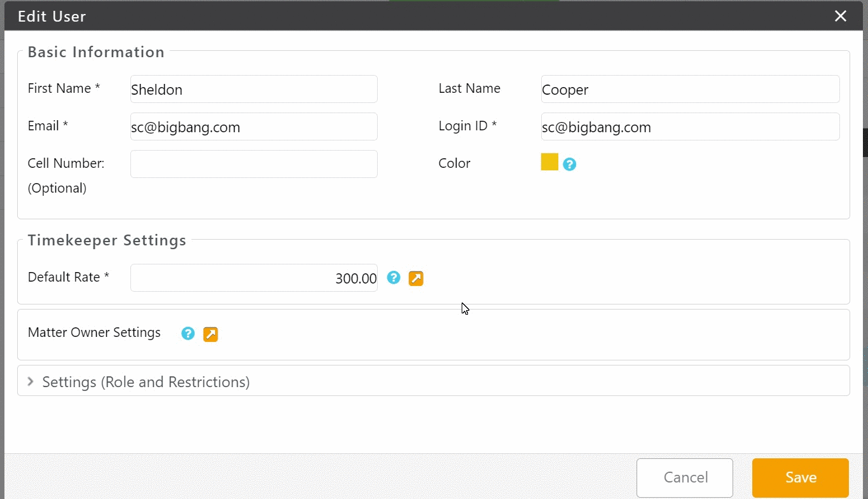868x499 pixels.
Task: Save the user changes
Action: (x=800, y=477)
